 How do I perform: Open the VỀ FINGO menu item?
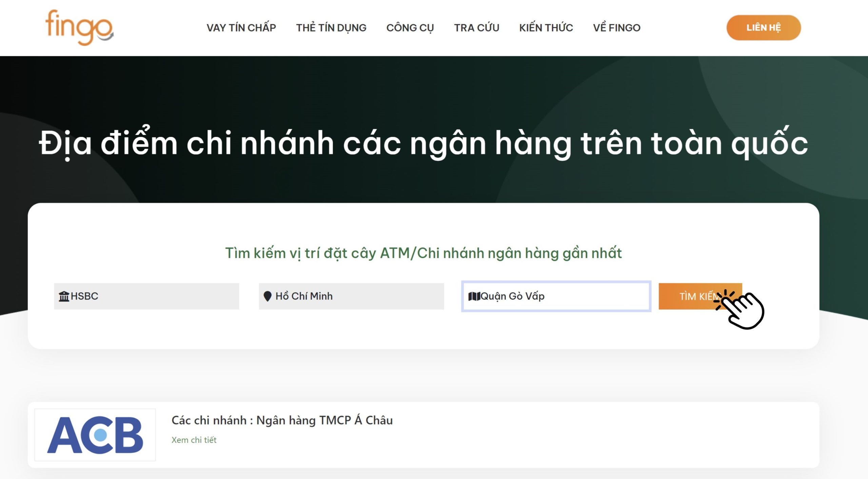click(616, 27)
